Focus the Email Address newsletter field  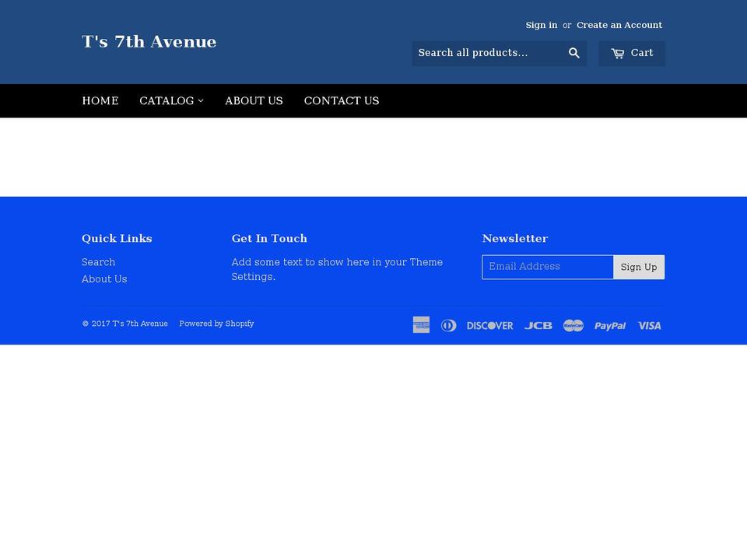pos(547,267)
